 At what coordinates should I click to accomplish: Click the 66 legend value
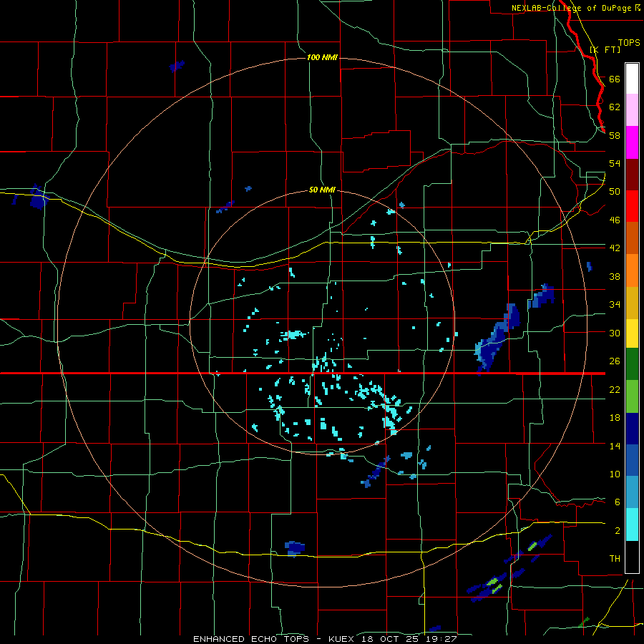click(x=615, y=79)
